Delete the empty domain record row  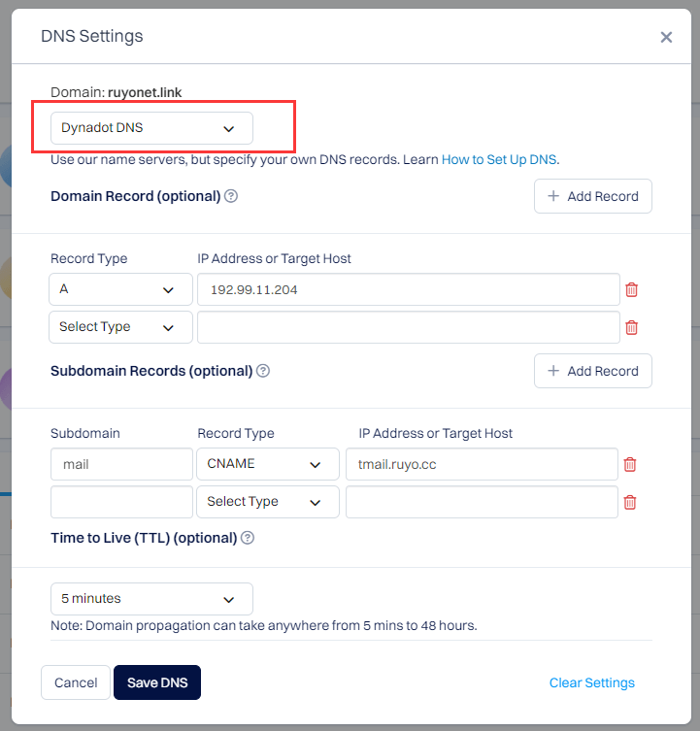631,327
